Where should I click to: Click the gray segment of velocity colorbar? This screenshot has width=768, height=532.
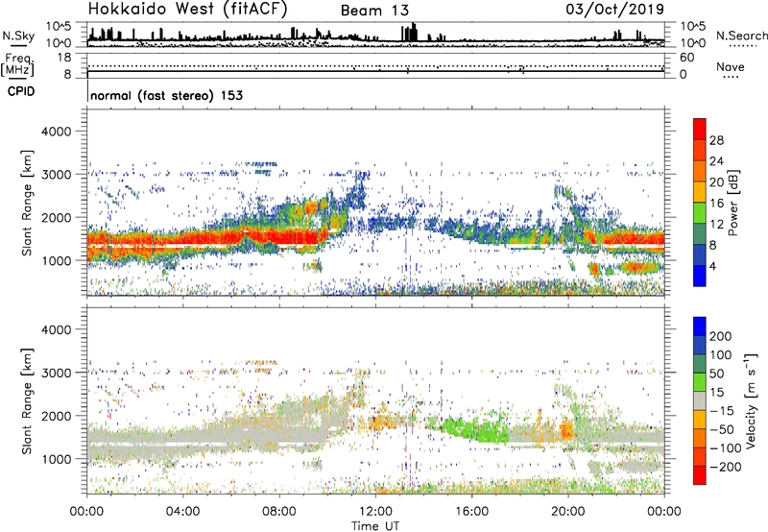coord(700,401)
